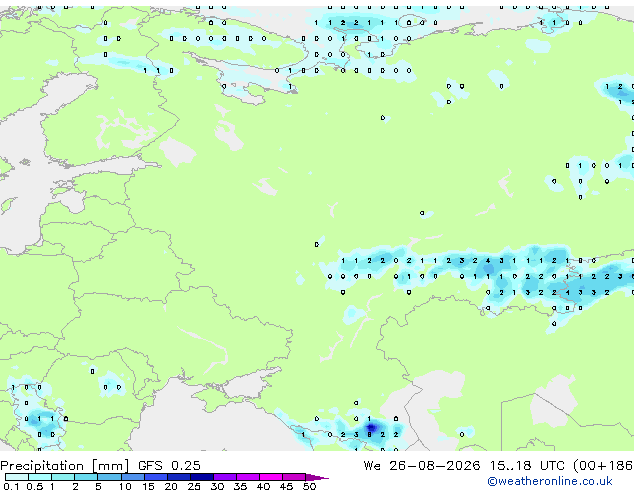Select the dark blue 20-25 mm legend swatch
The image size is (634, 490).
tap(179, 477)
